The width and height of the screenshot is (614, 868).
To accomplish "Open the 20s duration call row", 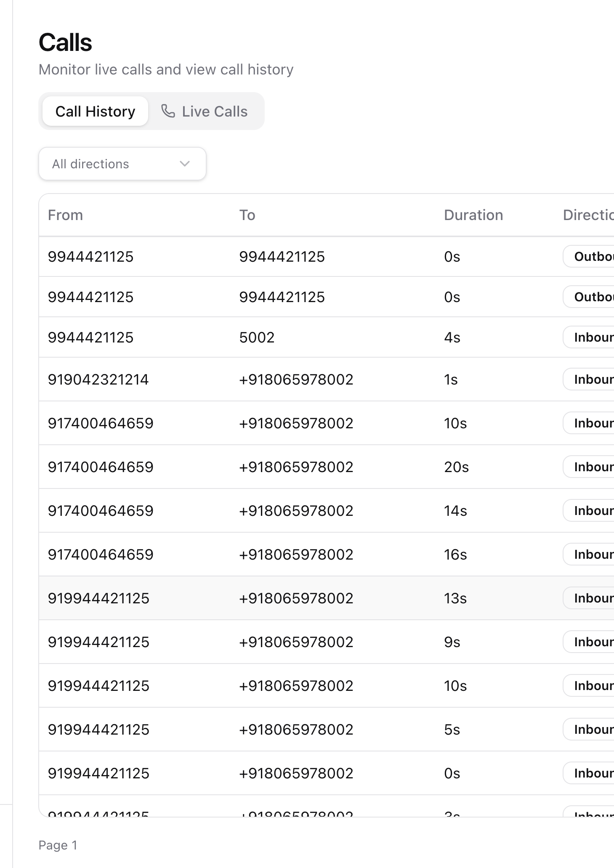I will coord(456,467).
